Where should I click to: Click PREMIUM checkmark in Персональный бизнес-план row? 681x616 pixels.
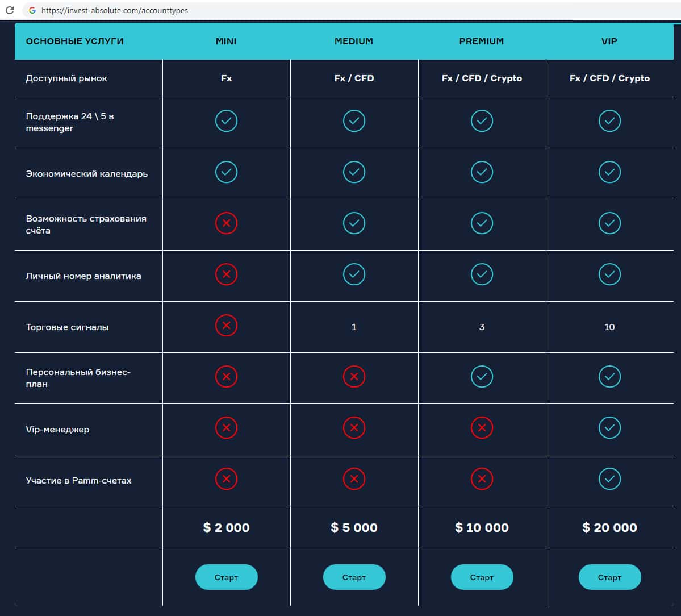[482, 377]
